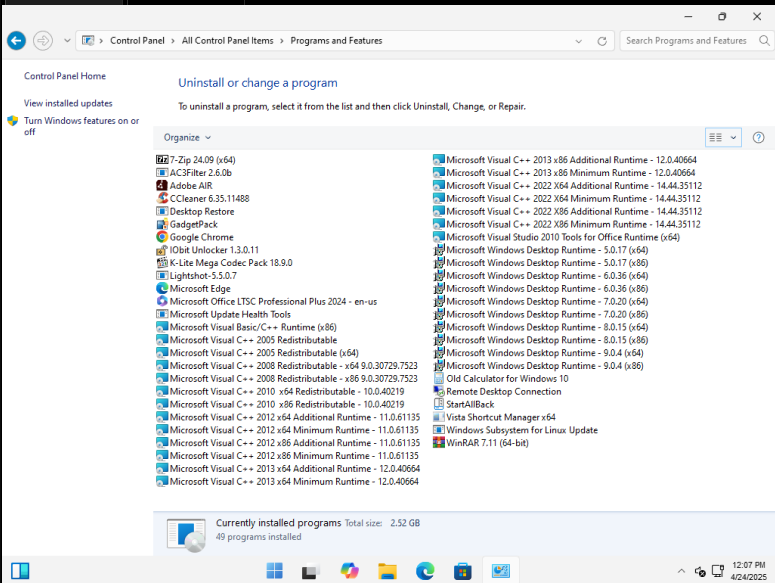Expand the chevron after All Control Panel Items
Viewport: 775px width, 583px height.
click(282, 41)
